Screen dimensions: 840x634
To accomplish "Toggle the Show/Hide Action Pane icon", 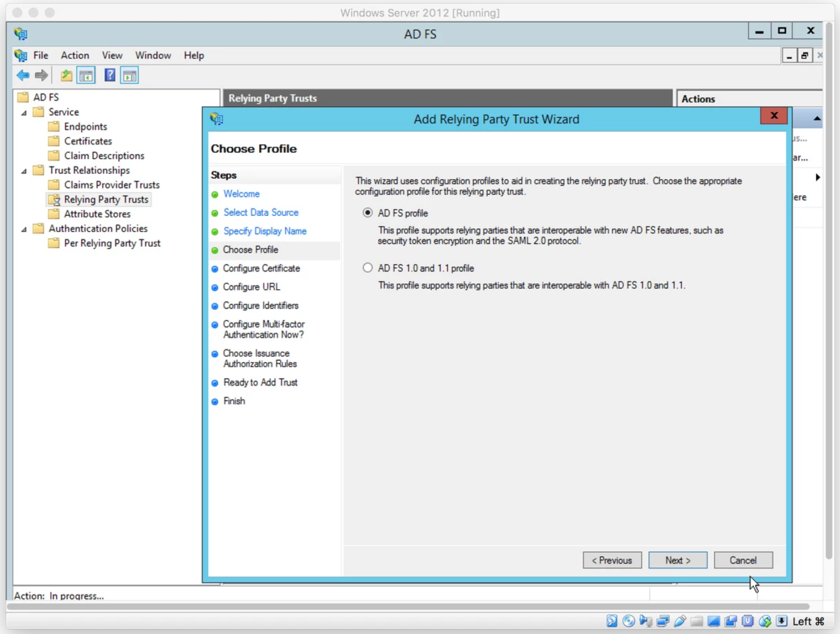I will pyautogui.click(x=130, y=75).
